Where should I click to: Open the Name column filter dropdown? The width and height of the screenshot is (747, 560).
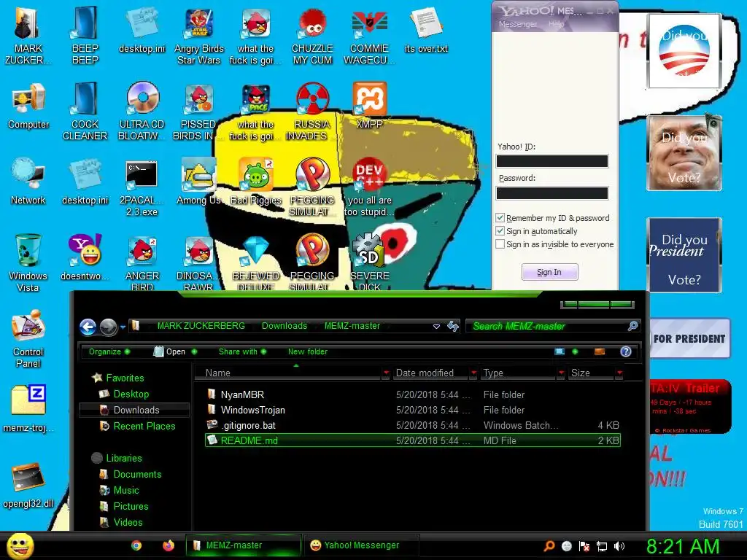[386, 373]
